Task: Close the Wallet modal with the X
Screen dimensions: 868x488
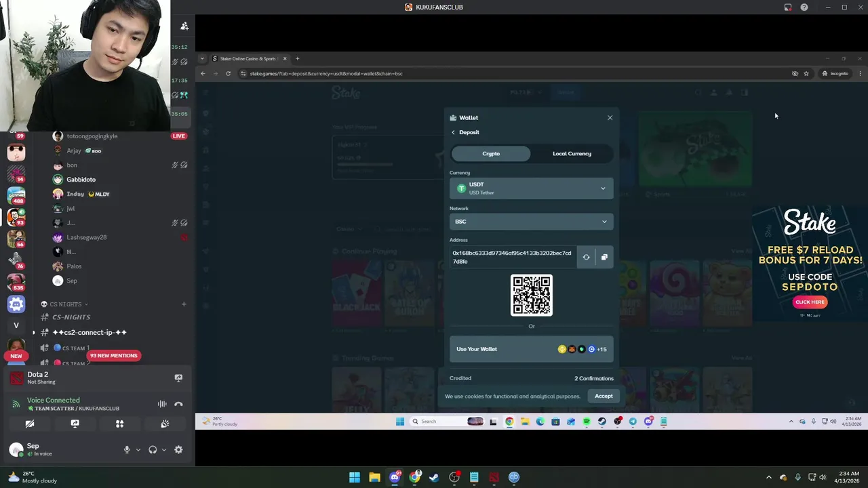Action: tap(610, 118)
